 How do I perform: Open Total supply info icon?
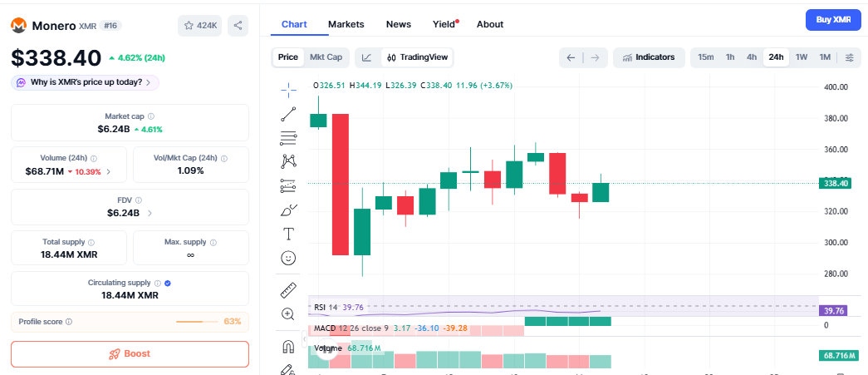91,242
